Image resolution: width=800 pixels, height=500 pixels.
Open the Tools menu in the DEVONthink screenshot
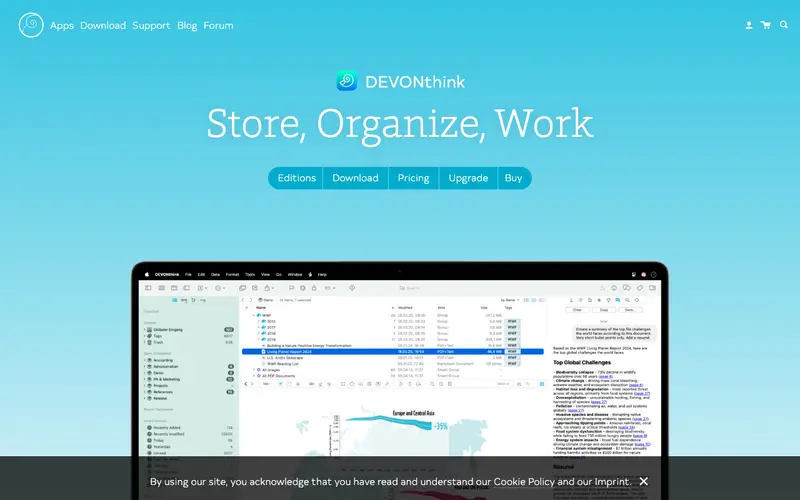pos(250,274)
